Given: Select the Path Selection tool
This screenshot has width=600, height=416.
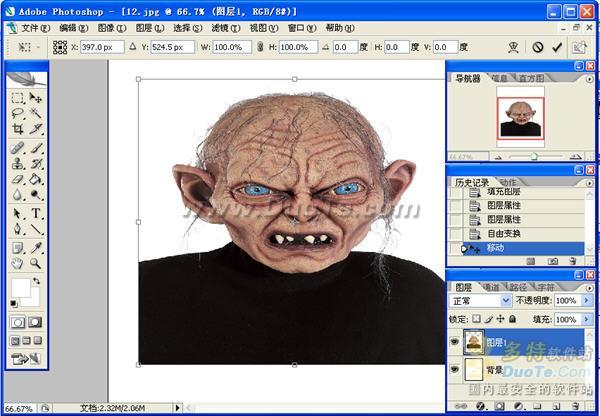Looking at the screenshot, I should 17,214.
